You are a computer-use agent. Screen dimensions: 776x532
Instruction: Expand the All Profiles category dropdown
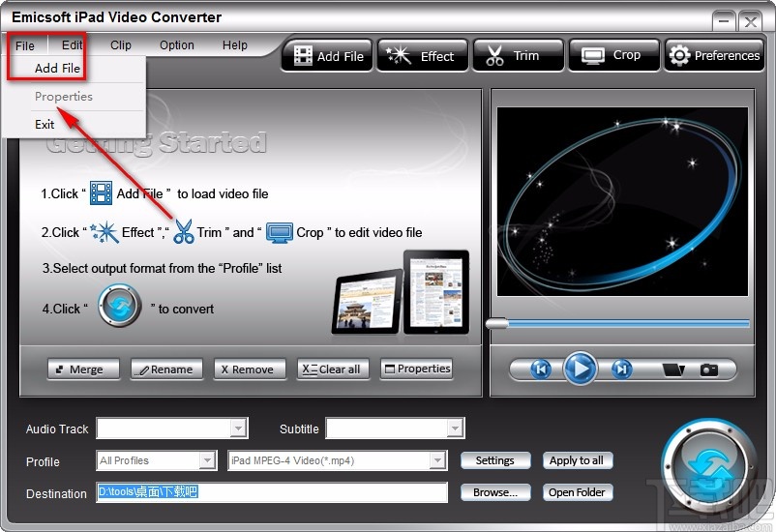click(x=208, y=460)
